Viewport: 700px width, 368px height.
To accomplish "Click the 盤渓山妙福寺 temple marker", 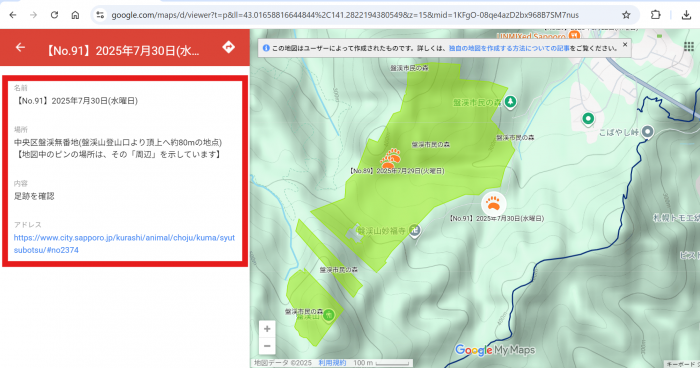I will click(x=415, y=231).
